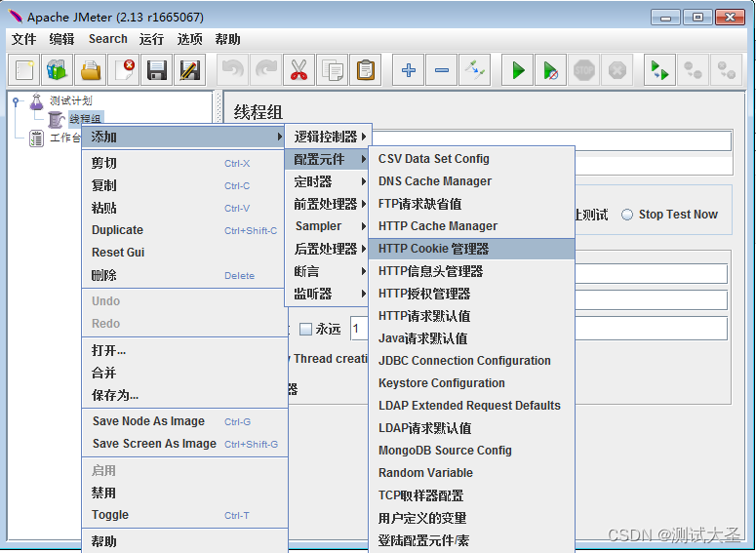The width and height of the screenshot is (756, 553).
Task: Expand the Sampler submenu
Action: point(329,226)
